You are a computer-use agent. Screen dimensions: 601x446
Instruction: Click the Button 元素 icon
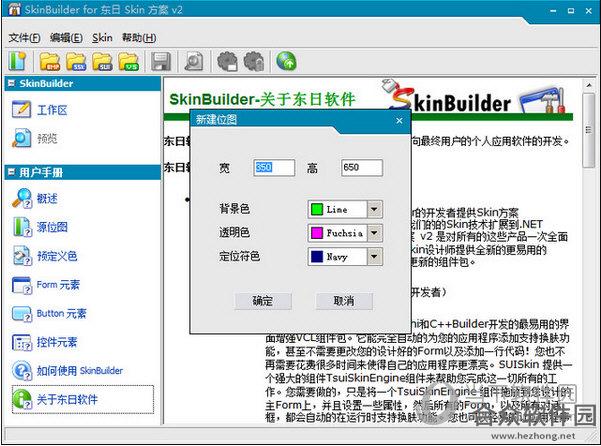coord(21,313)
